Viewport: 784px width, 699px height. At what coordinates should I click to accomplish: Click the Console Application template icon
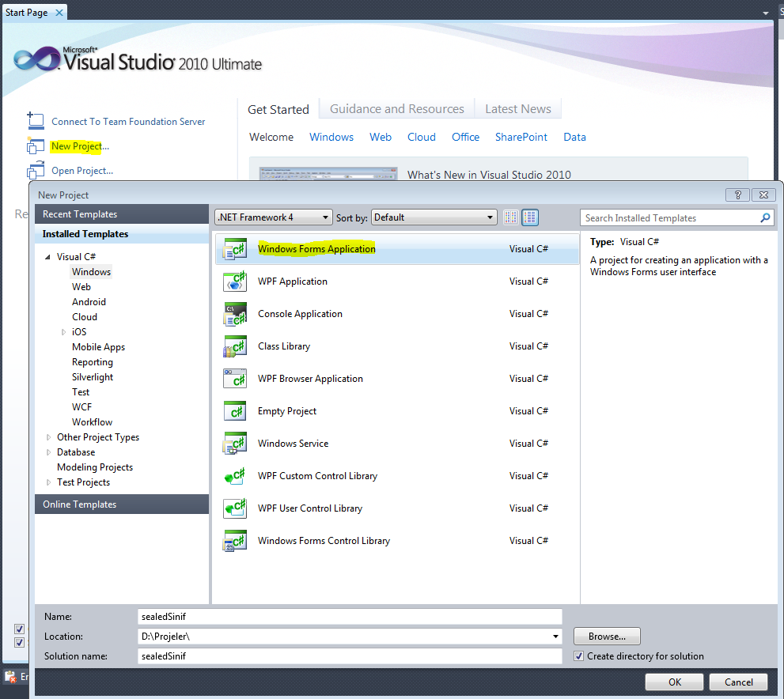tap(235, 314)
